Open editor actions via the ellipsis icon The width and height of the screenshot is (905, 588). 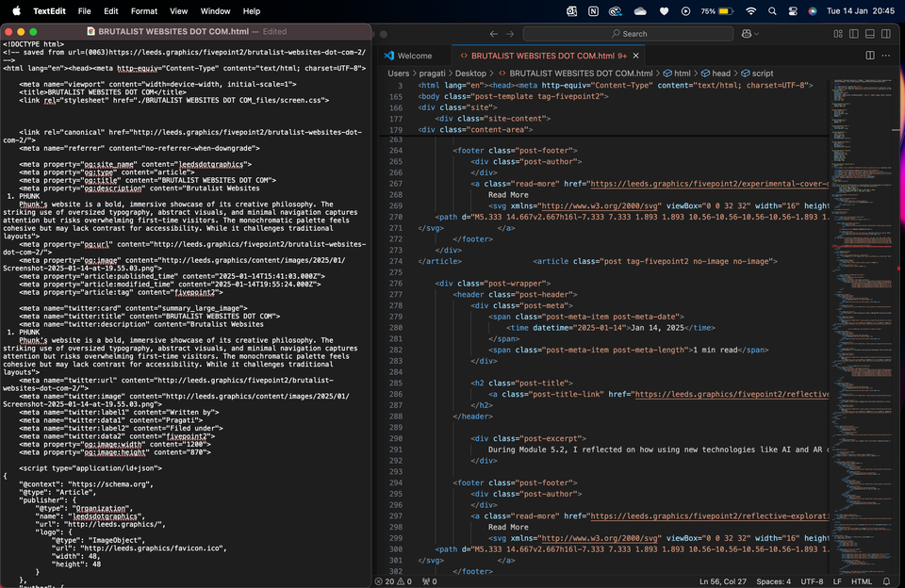[x=885, y=56]
